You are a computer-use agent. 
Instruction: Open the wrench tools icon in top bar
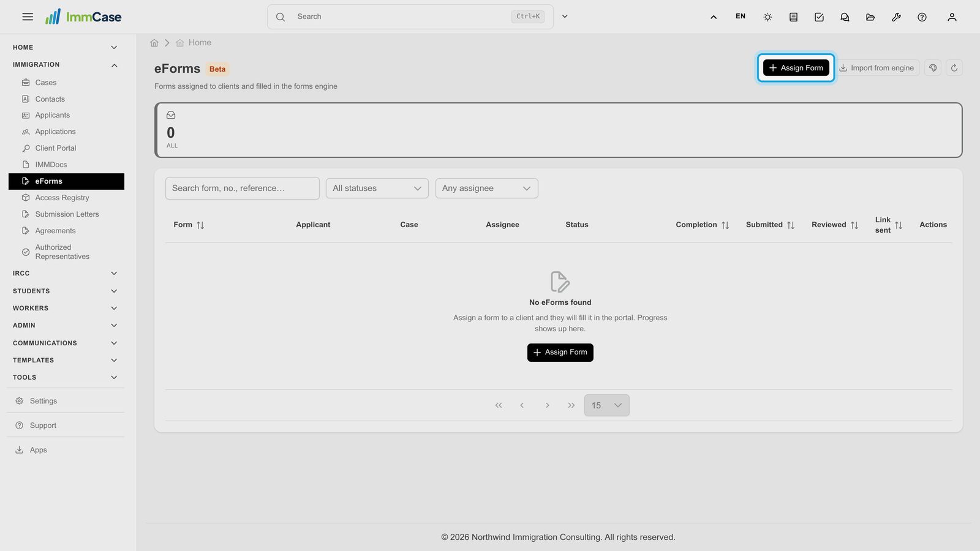pos(896,17)
